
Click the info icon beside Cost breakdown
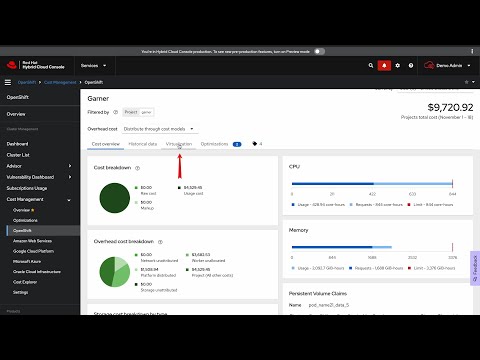click(x=137, y=168)
